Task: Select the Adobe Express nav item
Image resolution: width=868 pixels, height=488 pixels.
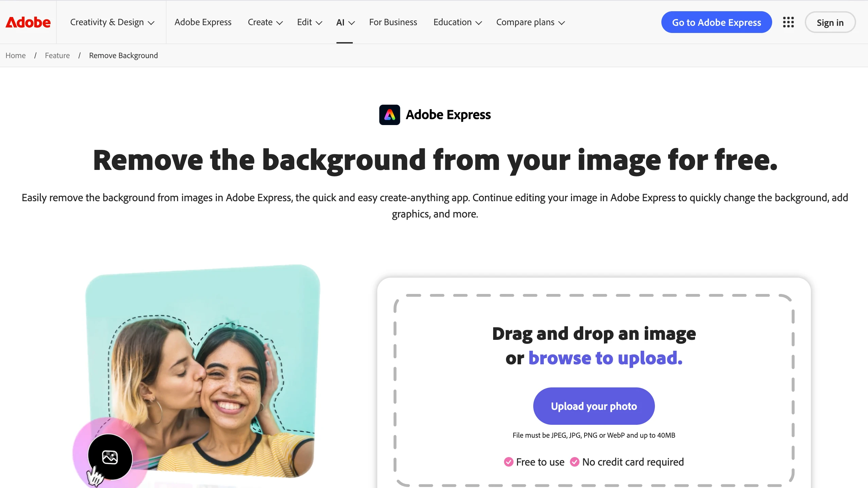Action: pos(203,22)
